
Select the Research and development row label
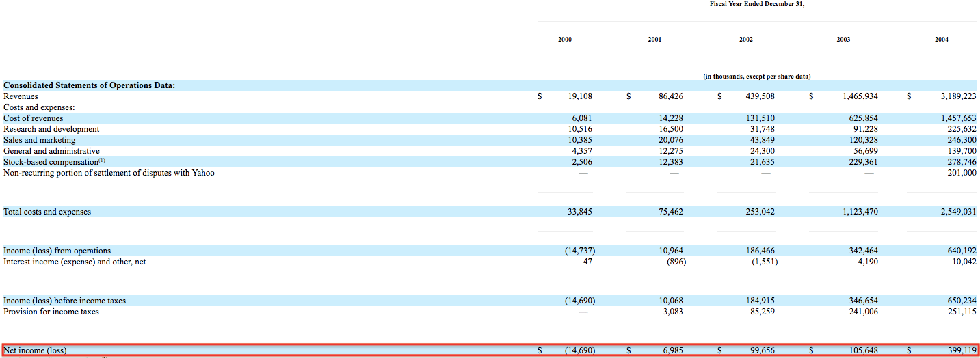pyautogui.click(x=51, y=129)
